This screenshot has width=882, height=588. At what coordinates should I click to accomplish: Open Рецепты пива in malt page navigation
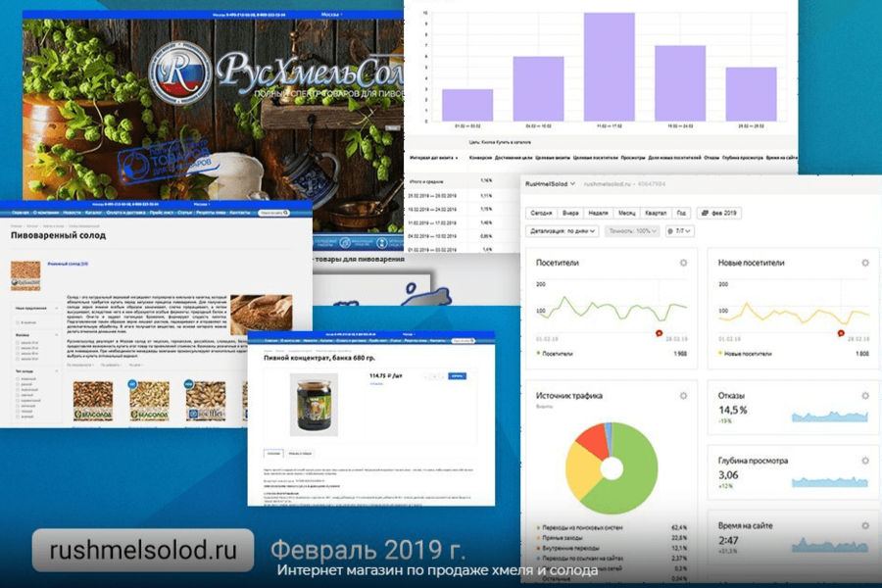coord(210,213)
